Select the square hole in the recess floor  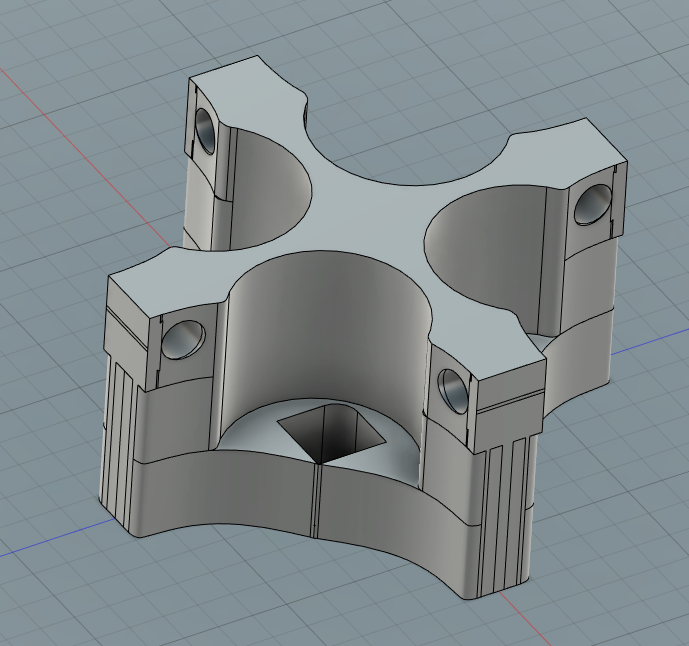tap(330, 432)
